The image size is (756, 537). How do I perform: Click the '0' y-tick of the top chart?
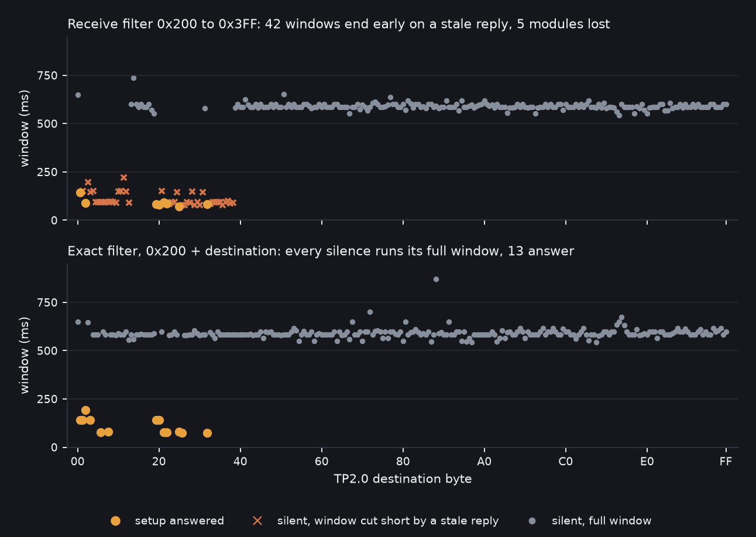coord(55,220)
